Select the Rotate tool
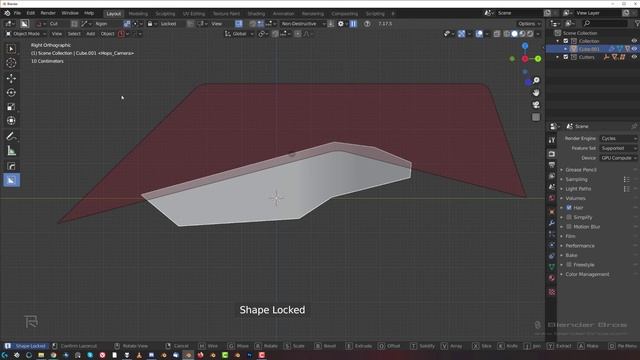 (11, 93)
